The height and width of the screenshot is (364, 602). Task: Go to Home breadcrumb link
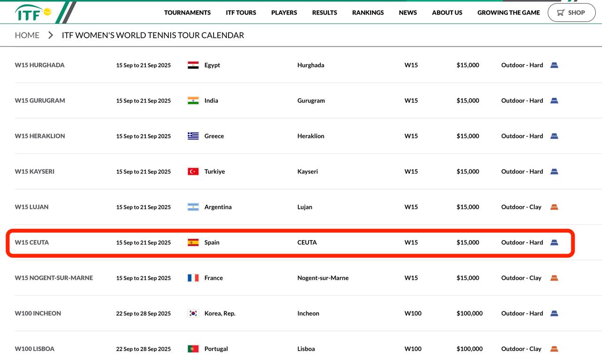(x=27, y=35)
